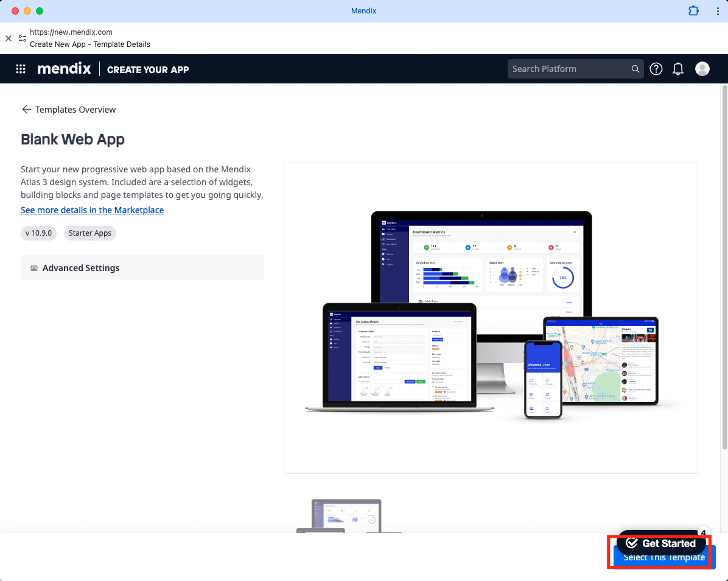This screenshot has height=581, width=728.
Task: Click the page vertical scrollbar
Action: click(x=724, y=267)
